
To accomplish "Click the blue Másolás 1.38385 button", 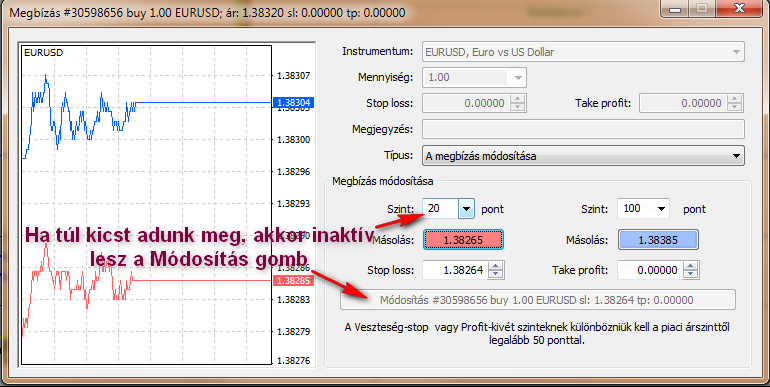I will (658, 240).
